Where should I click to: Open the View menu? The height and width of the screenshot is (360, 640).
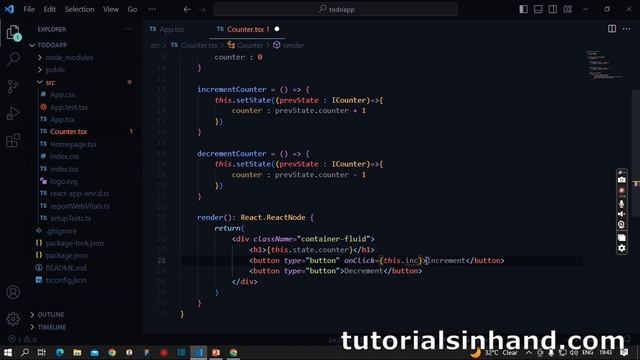[111, 9]
